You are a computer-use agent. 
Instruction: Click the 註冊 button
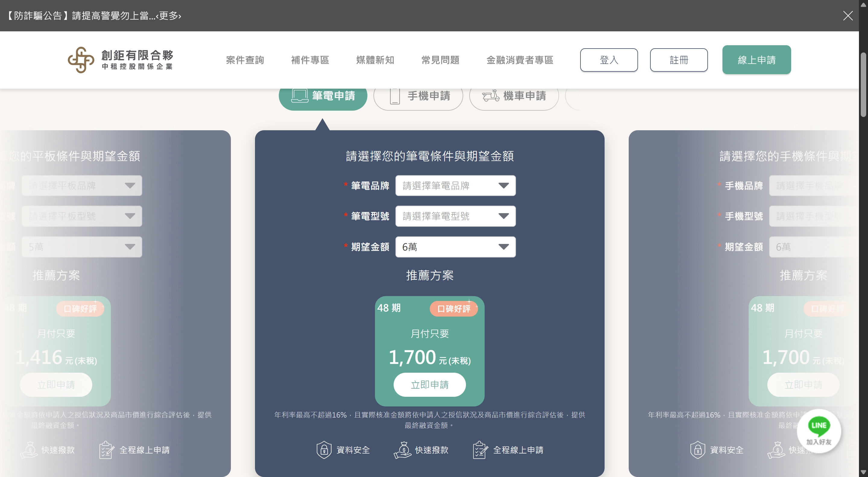click(679, 60)
